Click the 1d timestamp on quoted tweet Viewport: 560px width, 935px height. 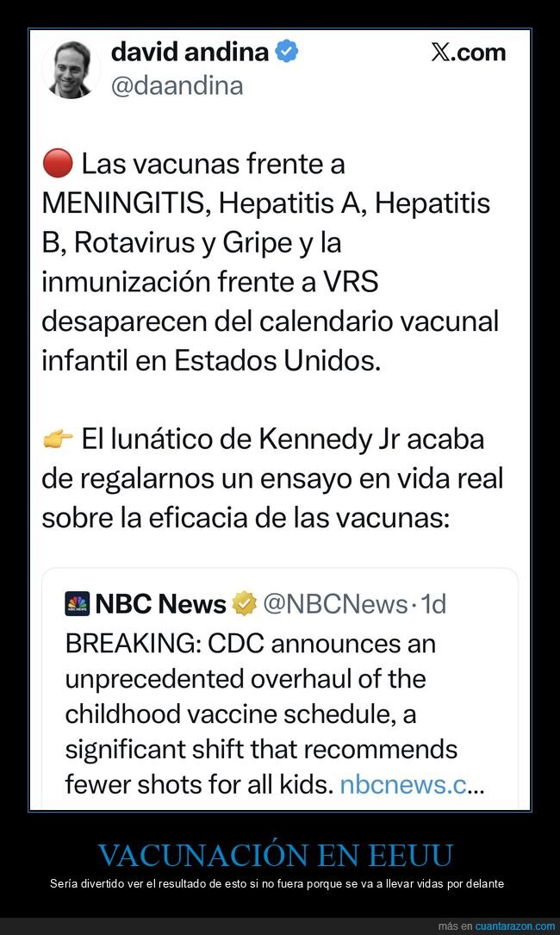[432, 604]
